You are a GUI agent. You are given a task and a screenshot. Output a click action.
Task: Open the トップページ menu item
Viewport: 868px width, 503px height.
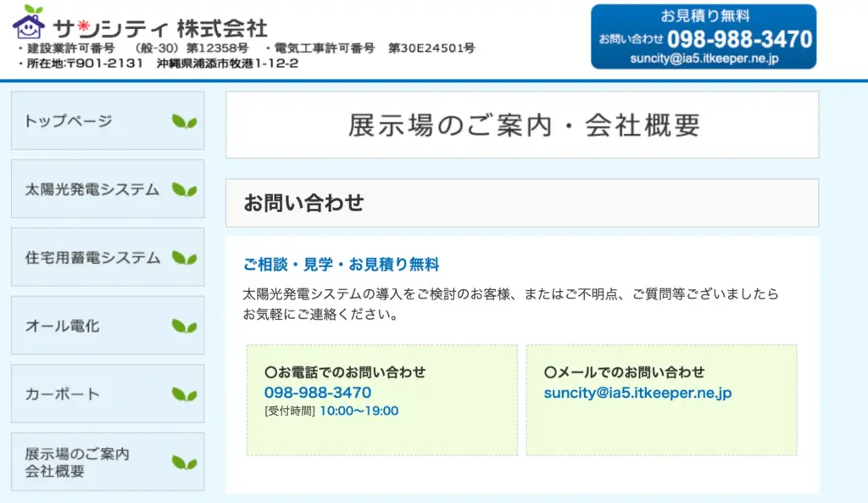point(69,121)
